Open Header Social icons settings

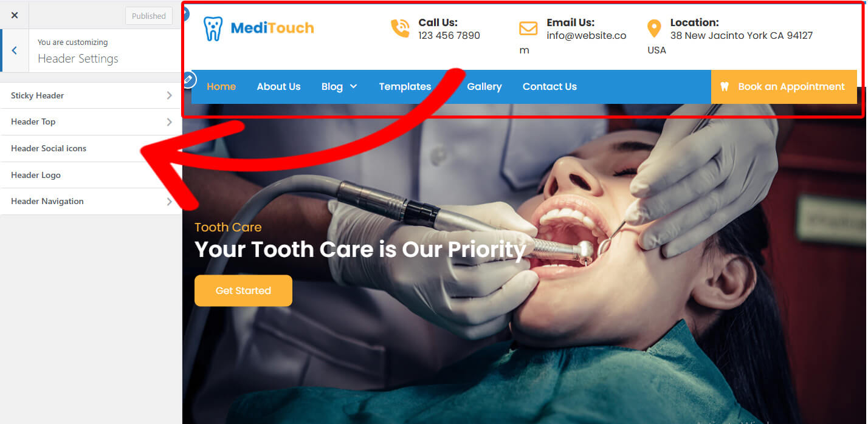[x=91, y=148]
